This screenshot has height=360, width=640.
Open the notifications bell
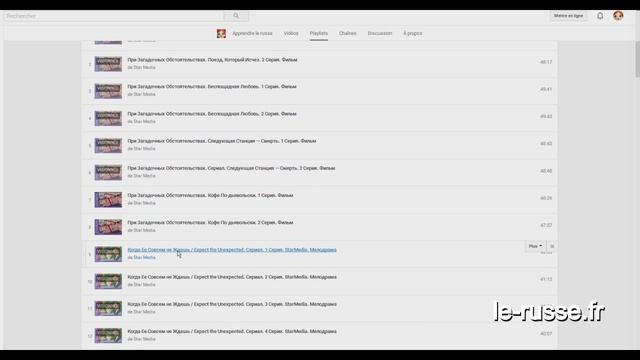(600, 16)
